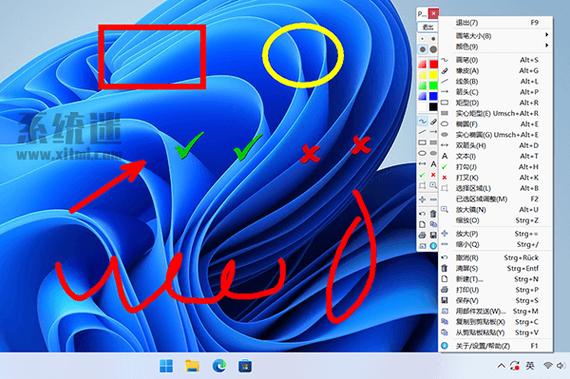Select the freehand pen tool in the toolbar palette
Screen dimensions: 570x379
point(422,121)
